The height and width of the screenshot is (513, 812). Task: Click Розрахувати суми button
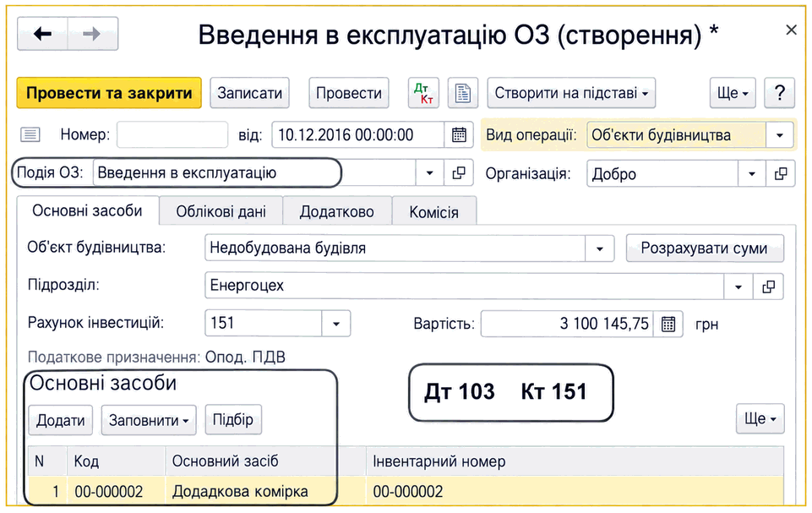705,248
